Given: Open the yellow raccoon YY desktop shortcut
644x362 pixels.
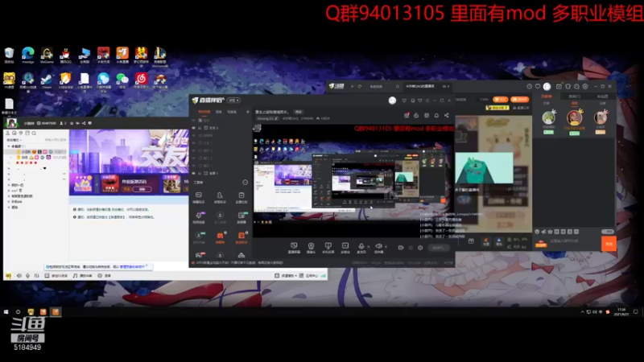Looking at the screenshot, I should click(x=9, y=79).
